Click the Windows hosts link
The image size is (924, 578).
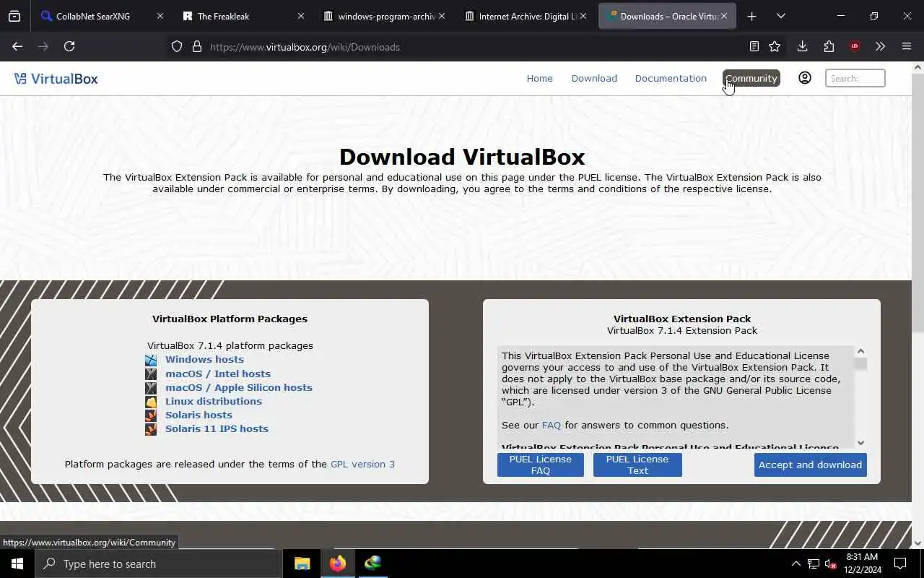(x=204, y=359)
